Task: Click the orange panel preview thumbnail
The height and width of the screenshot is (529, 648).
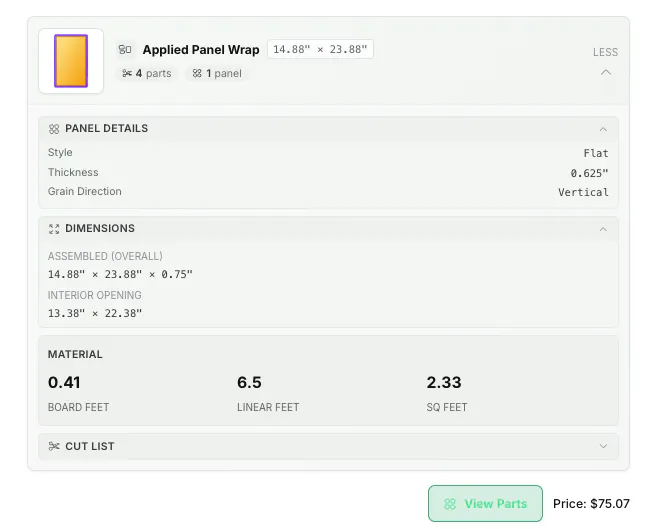Action: [x=71, y=61]
